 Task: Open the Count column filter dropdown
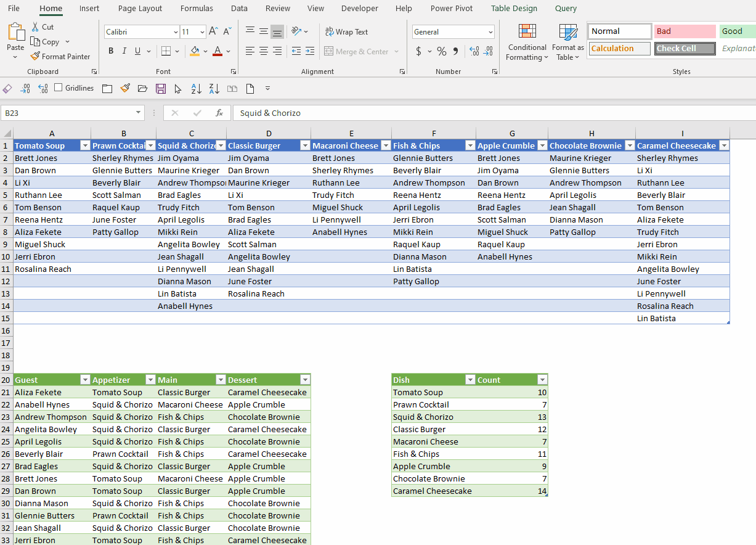click(x=542, y=380)
